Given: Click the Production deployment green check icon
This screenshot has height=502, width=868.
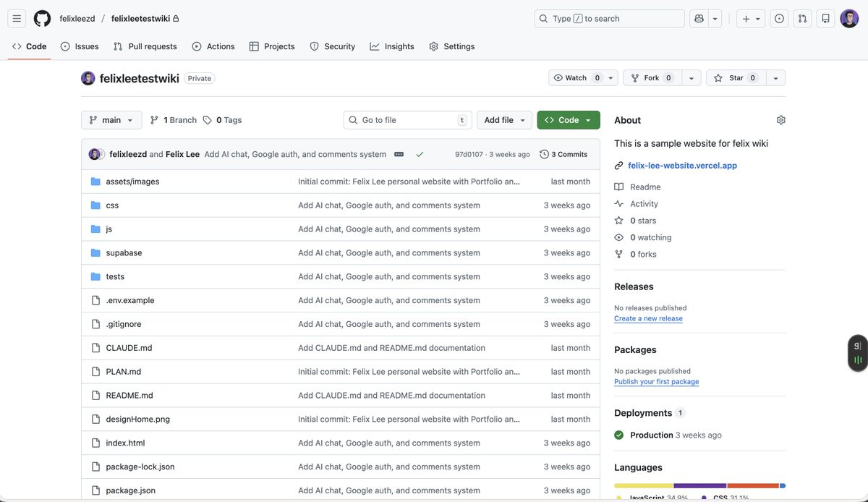Looking at the screenshot, I should coord(619,435).
